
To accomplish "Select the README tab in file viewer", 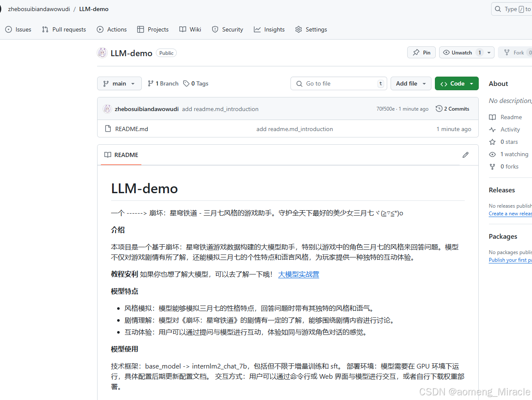I will [x=121, y=155].
